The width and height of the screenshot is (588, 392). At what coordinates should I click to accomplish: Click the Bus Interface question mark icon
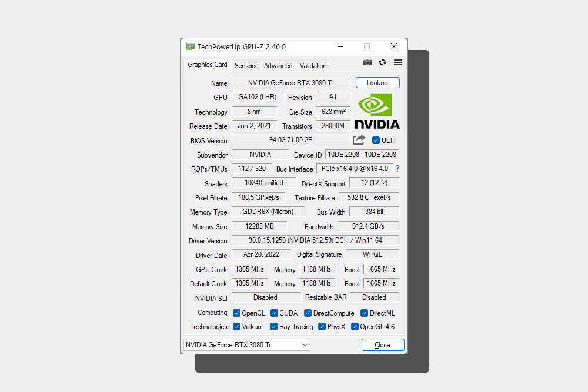[x=397, y=169]
